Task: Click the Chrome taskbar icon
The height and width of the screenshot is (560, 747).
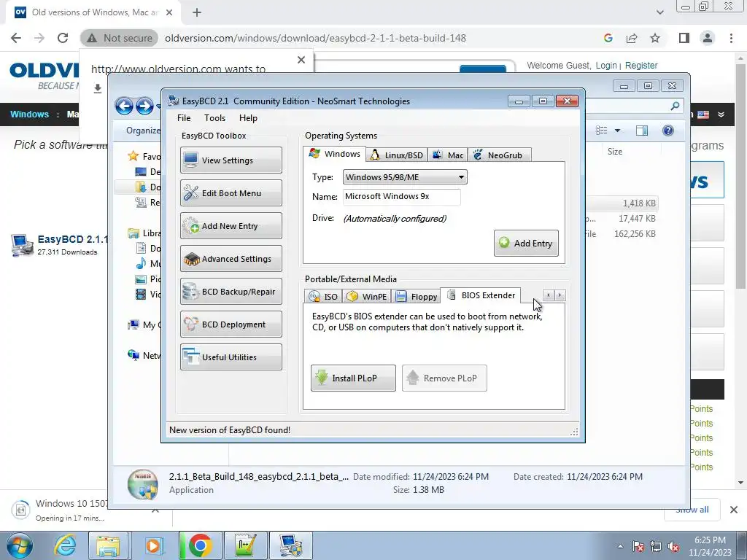Action: point(200,546)
